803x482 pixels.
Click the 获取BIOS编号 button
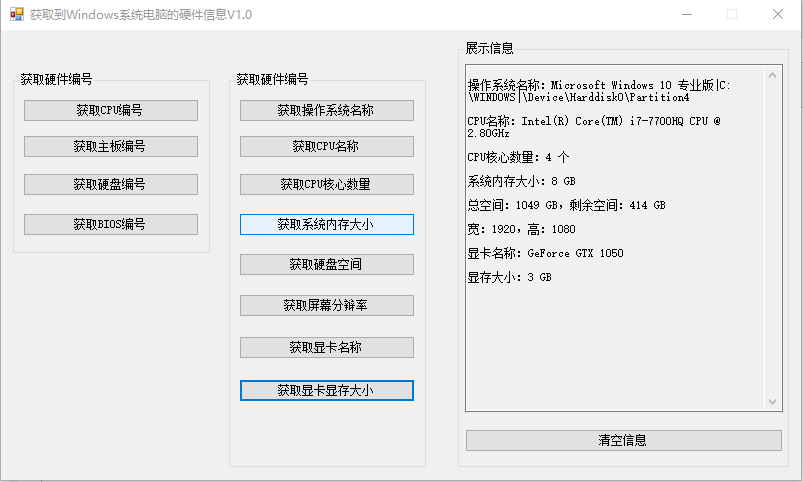pos(111,224)
